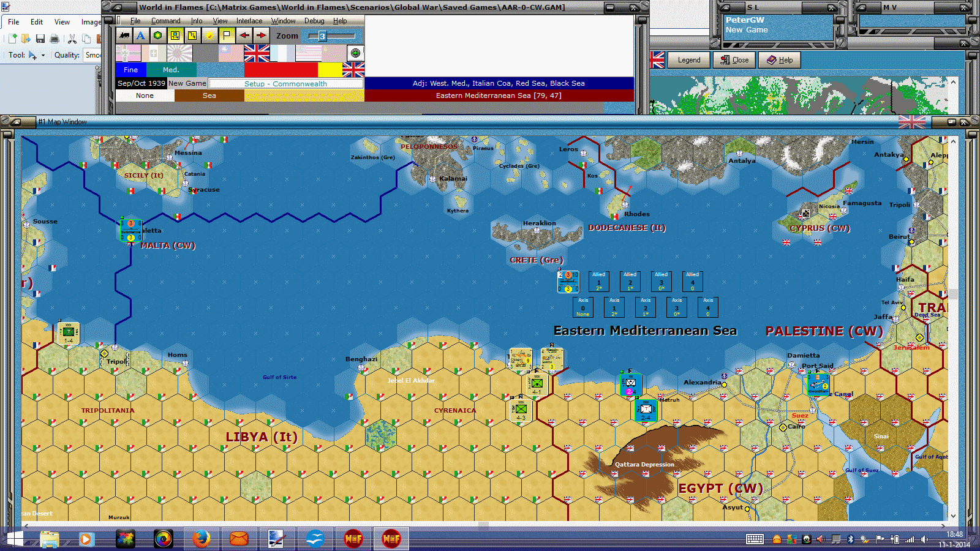Click the green target circle button

tap(355, 53)
